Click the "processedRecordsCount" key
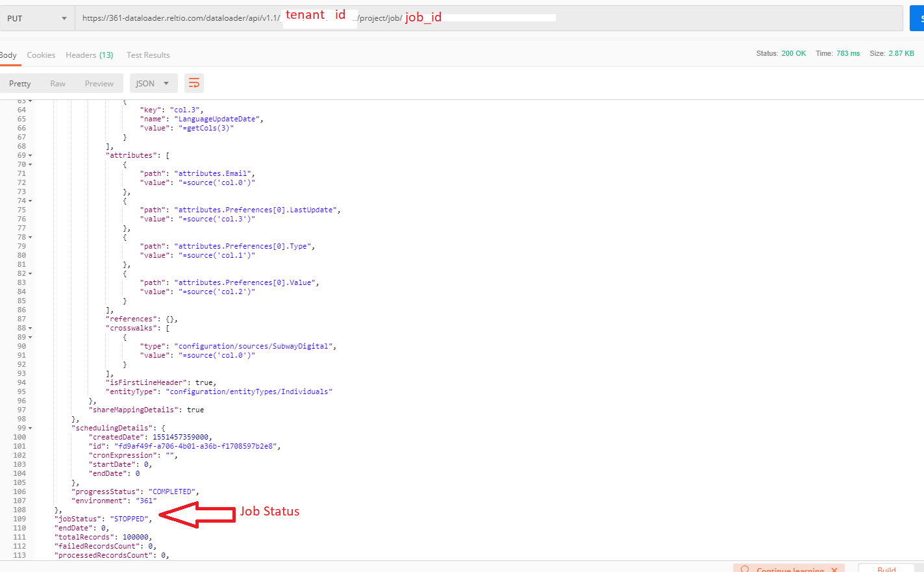 [x=103, y=555]
